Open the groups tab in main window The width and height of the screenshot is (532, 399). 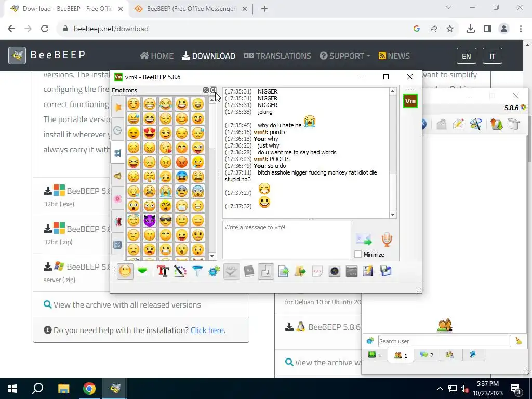(x=450, y=355)
